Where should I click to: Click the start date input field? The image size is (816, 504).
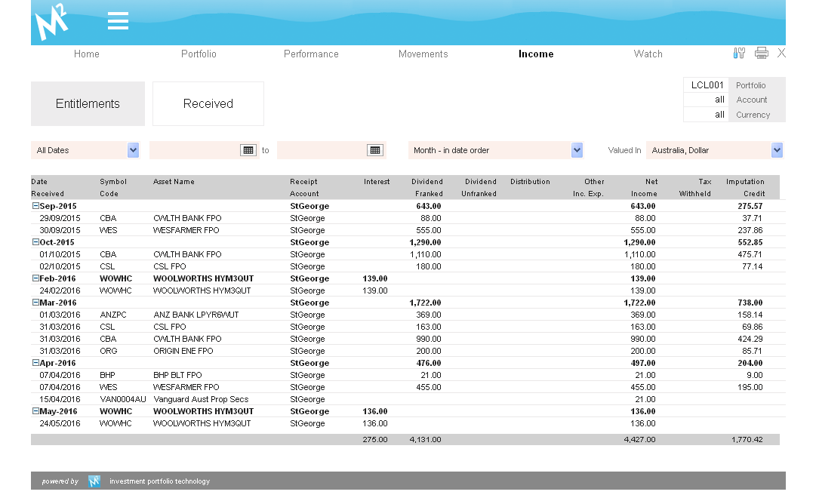point(194,150)
